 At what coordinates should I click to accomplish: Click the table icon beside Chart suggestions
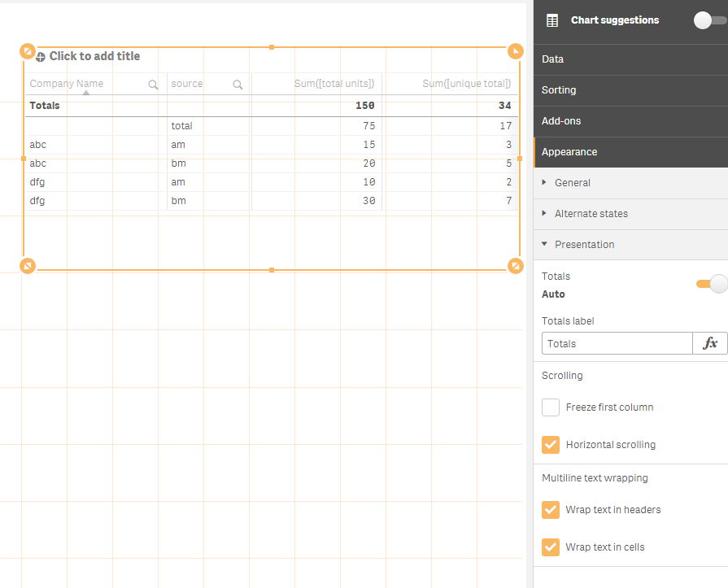[552, 20]
